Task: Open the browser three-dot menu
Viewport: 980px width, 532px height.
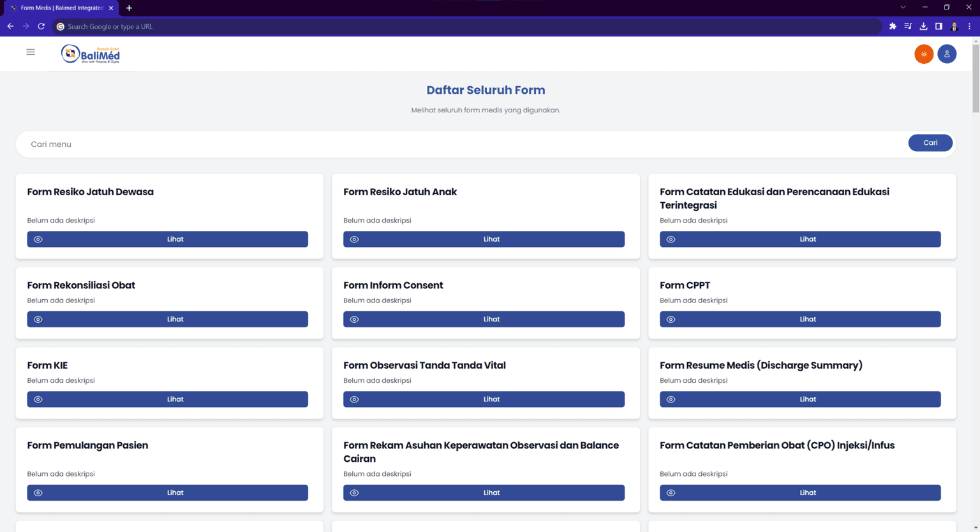Action: tap(970, 26)
